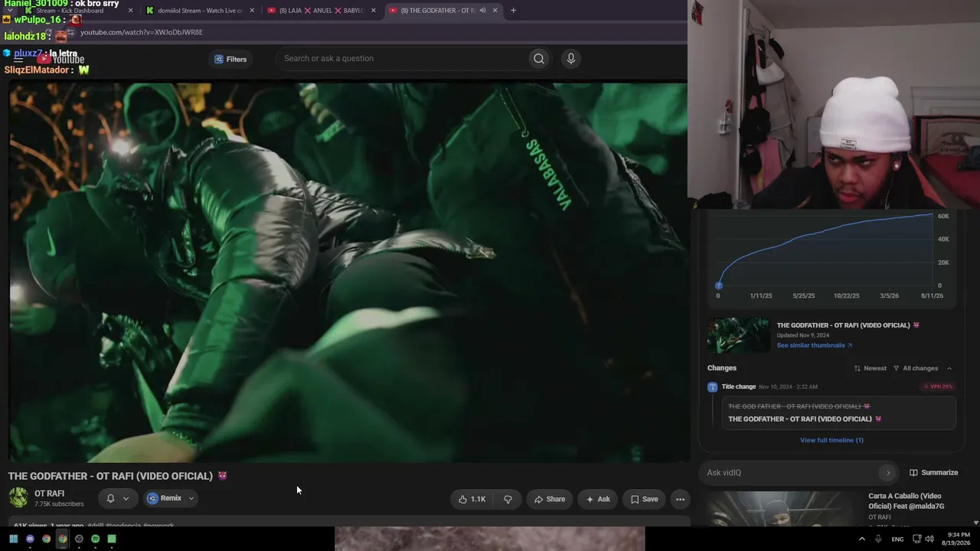Submit the Ask vidIQ arrow button
This screenshot has height=551, width=980.
pyautogui.click(x=887, y=473)
